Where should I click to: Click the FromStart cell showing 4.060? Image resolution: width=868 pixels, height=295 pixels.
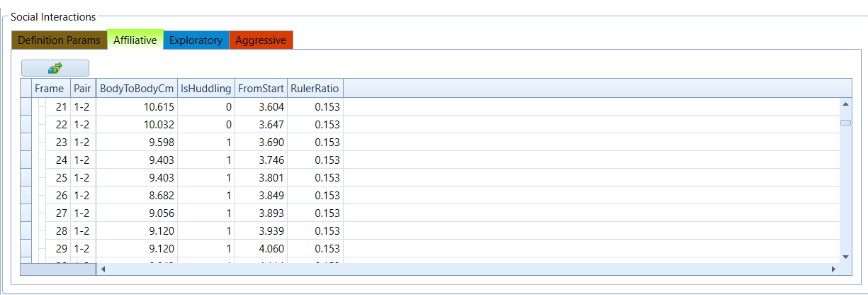[x=261, y=249]
